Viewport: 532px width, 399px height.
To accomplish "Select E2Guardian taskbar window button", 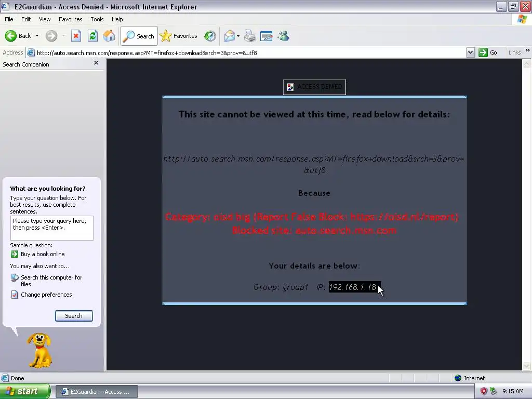I will click(96, 392).
